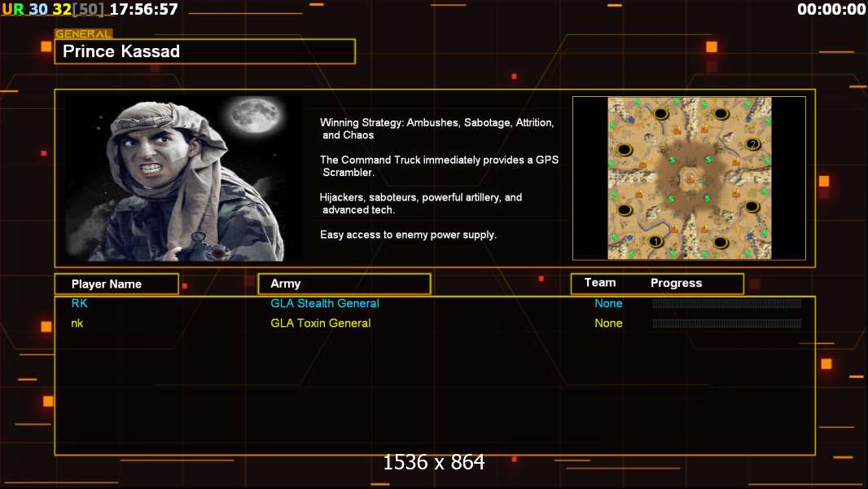Click the Progress column header
The height and width of the screenshot is (489, 868).
[676, 283]
